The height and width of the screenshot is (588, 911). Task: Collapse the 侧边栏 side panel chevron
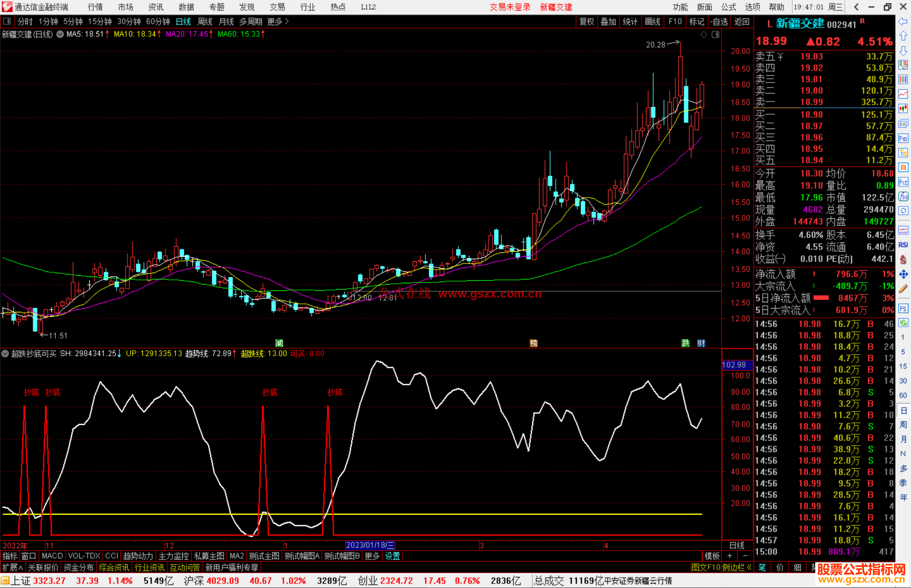(749, 567)
